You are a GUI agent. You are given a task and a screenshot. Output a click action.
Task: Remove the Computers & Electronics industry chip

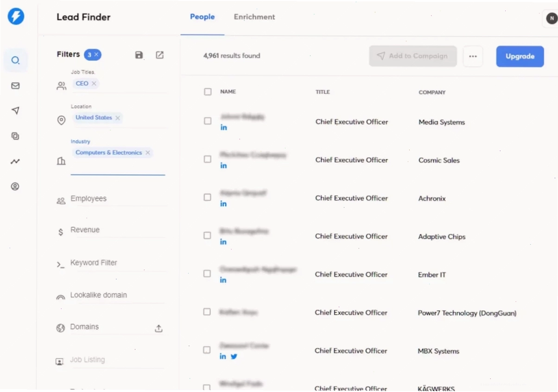click(x=148, y=152)
